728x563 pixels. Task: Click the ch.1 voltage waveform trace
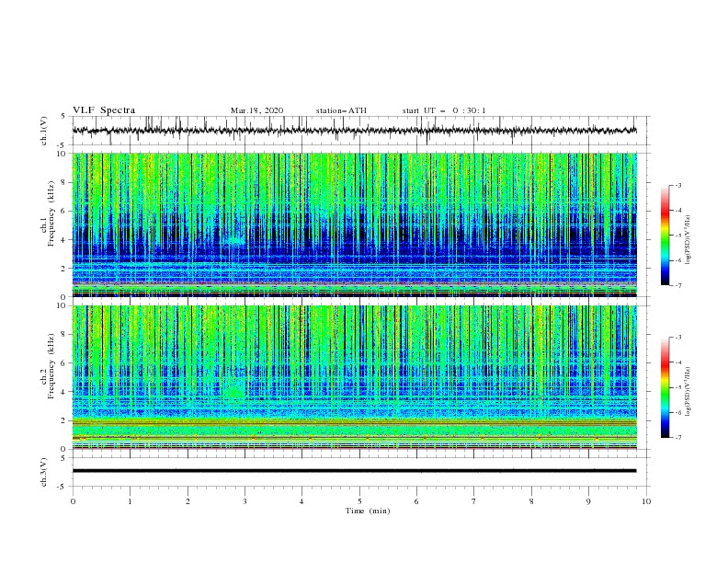[354, 131]
